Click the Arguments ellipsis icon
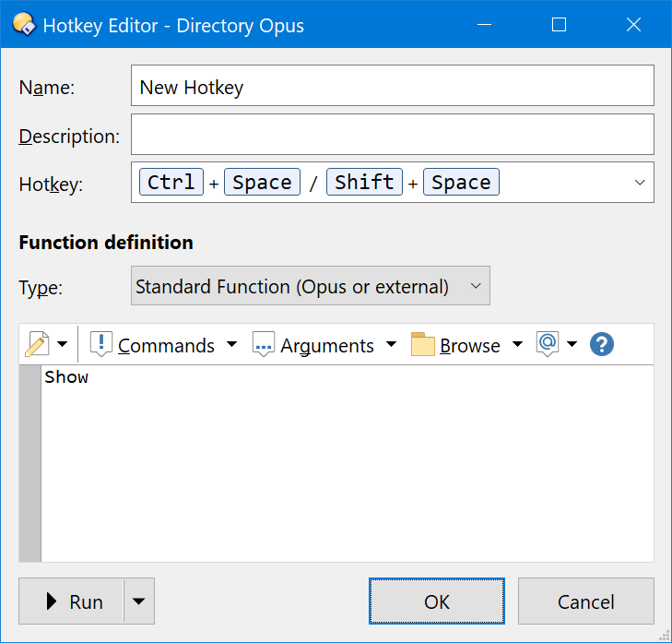Image resolution: width=672 pixels, height=643 pixels. pos(263,344)
